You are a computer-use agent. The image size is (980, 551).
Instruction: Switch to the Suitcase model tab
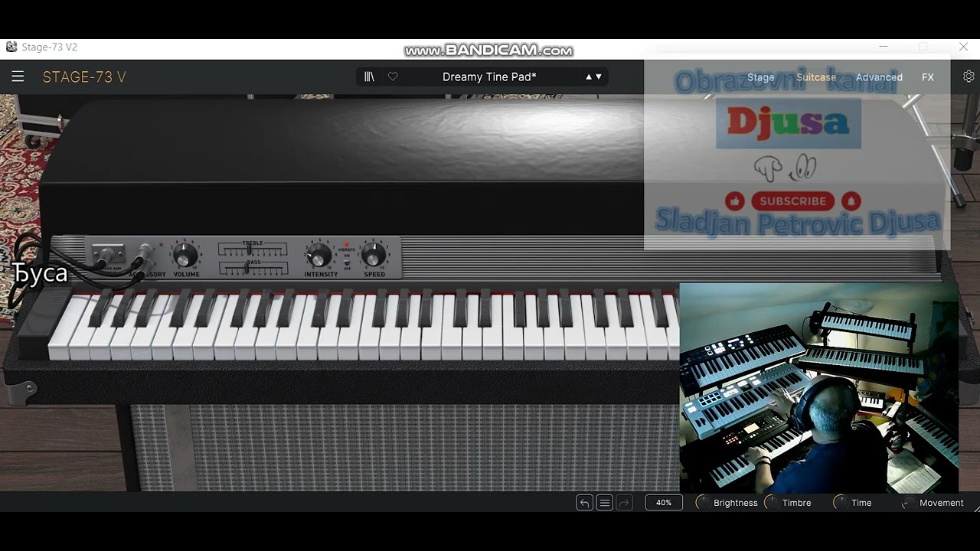pyautogui.click(x=816, y=77)
